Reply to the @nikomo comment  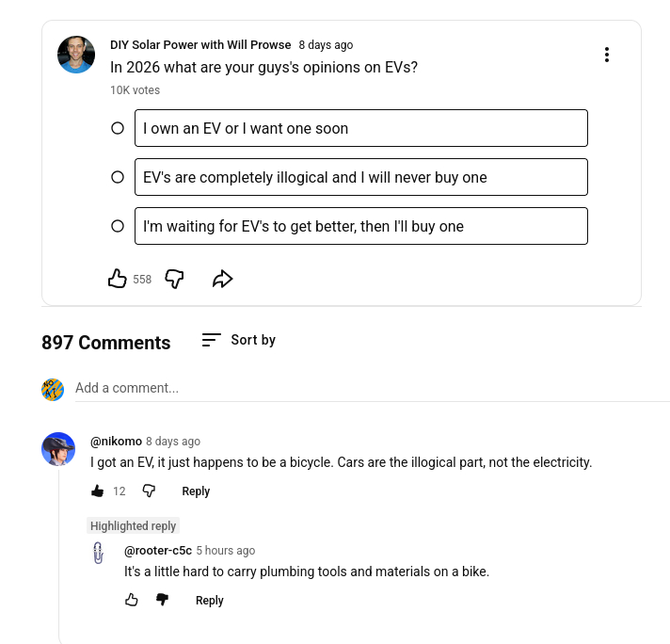[x=196, y=491]
